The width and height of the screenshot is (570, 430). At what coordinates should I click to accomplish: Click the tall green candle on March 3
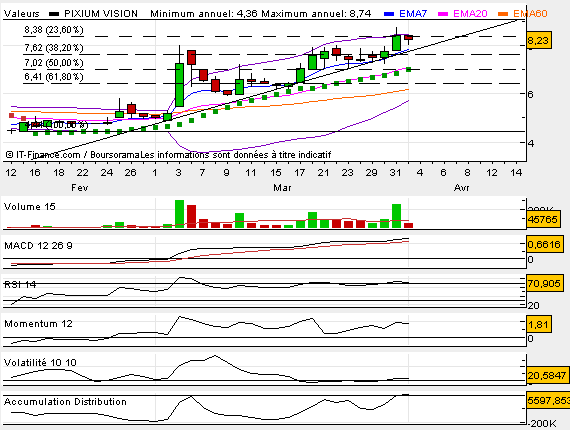(179, 85)
